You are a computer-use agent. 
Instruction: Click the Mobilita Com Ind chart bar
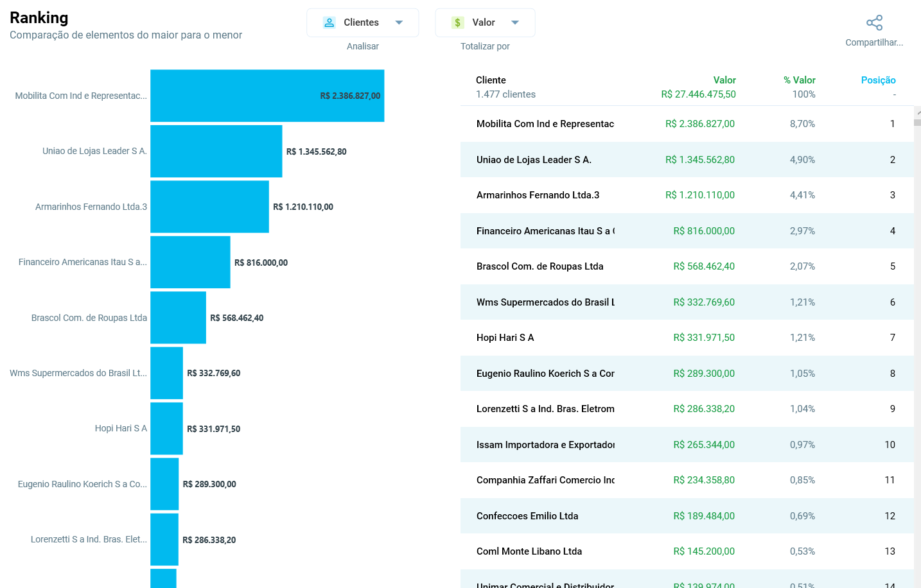267,96
